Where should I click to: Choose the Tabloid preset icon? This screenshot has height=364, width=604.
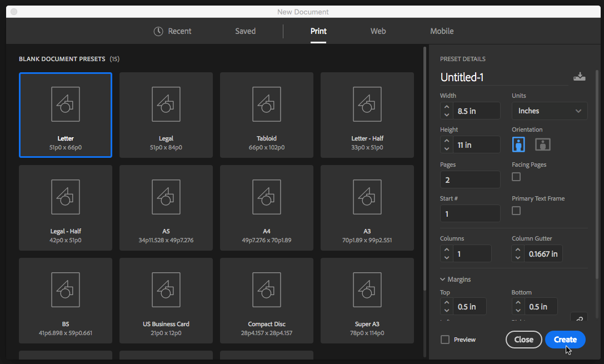point(266,104)
